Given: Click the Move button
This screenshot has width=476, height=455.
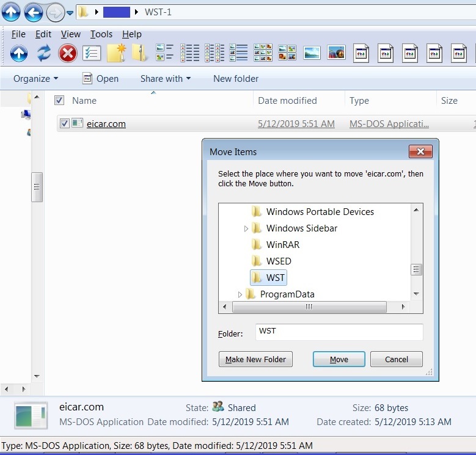Looking at the screenshot, I should point(339,359).
